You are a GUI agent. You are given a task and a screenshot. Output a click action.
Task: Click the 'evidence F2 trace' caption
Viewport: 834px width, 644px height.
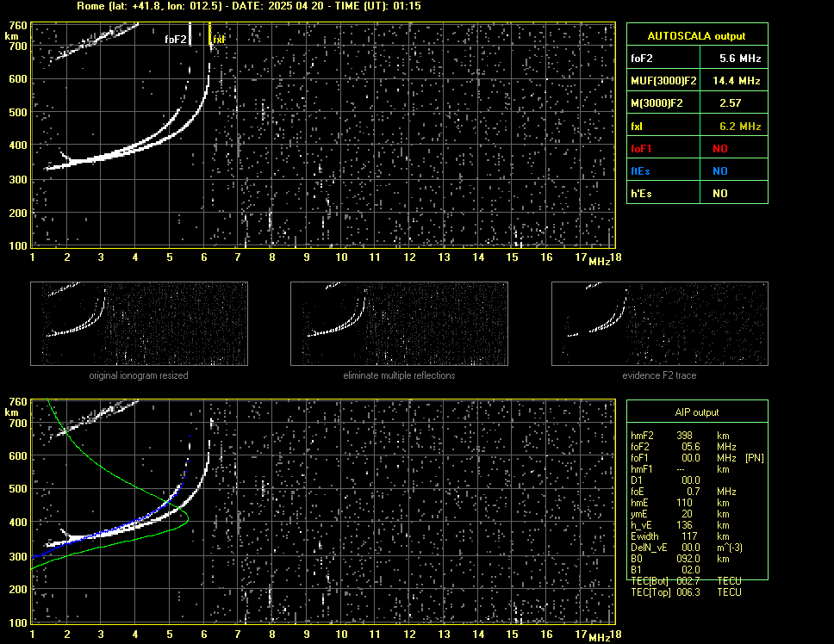[x=659, y=375]
